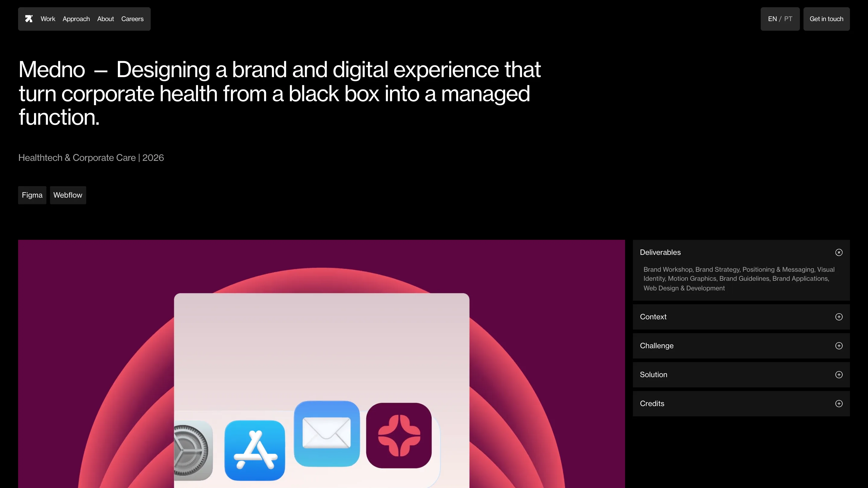Click the deliverables list text 'Brand Workshop, Brand Strategy'
Viewport: 868px width, 488px height.
(x=691, y=269)
